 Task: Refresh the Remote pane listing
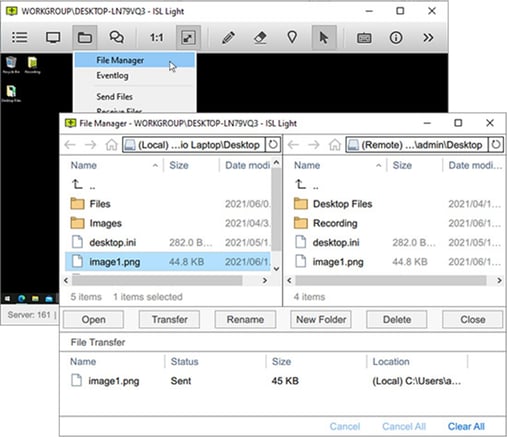pyautogui.click(x=496, y=145)
